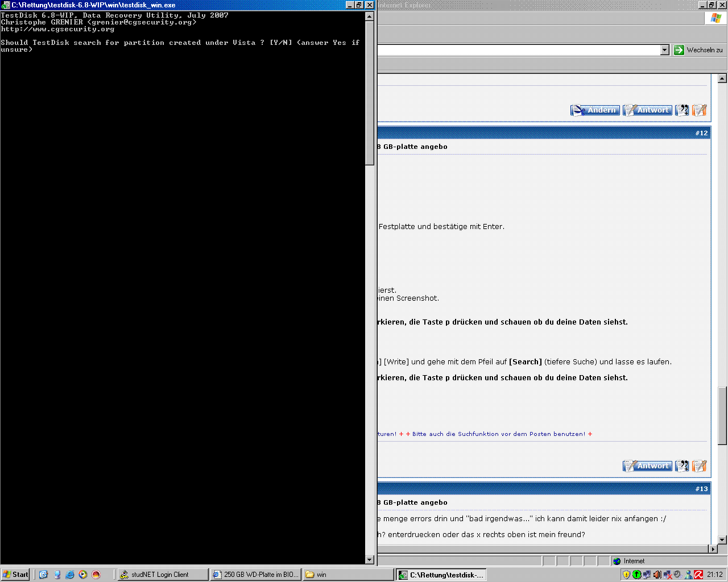Click the TestDisk Vista partition question text
The width and height of the screenshot is (728, 582).
180,46
